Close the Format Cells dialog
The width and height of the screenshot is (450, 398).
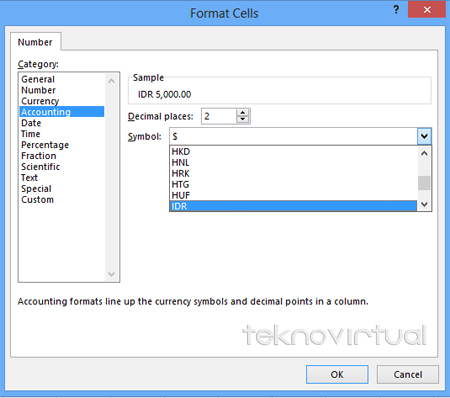(x=427, y=10)
